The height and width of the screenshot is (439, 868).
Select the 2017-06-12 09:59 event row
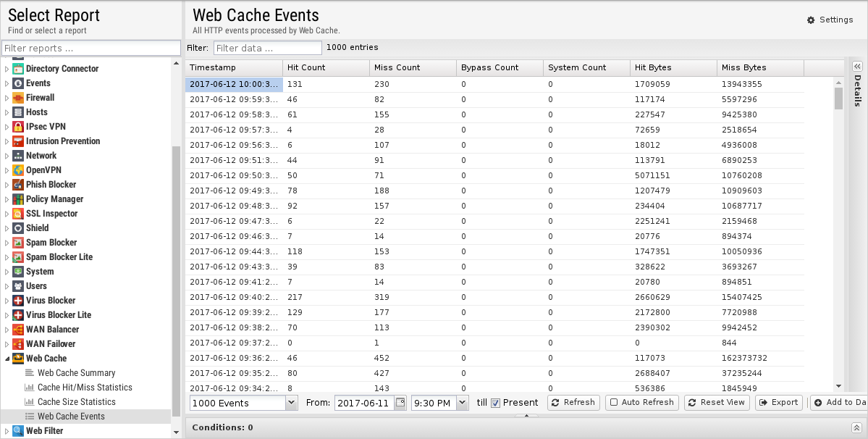coord(494,100)
